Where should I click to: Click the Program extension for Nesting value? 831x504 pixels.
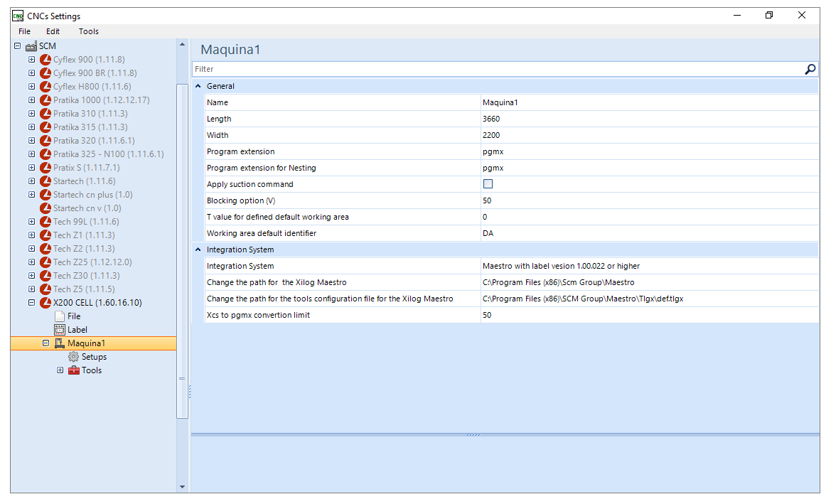[650, 168]
